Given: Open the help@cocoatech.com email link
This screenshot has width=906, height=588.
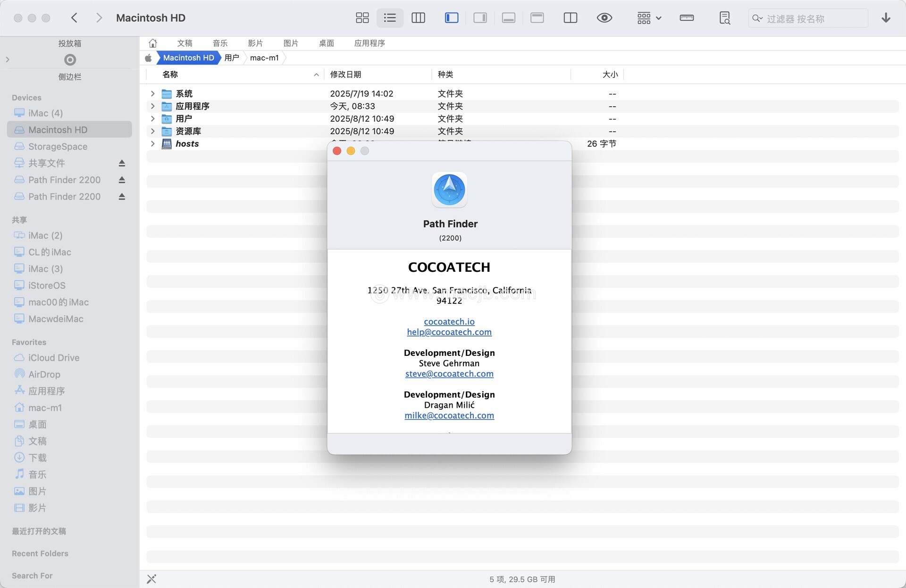Looking at the screenshot, I should click(449, 332).
